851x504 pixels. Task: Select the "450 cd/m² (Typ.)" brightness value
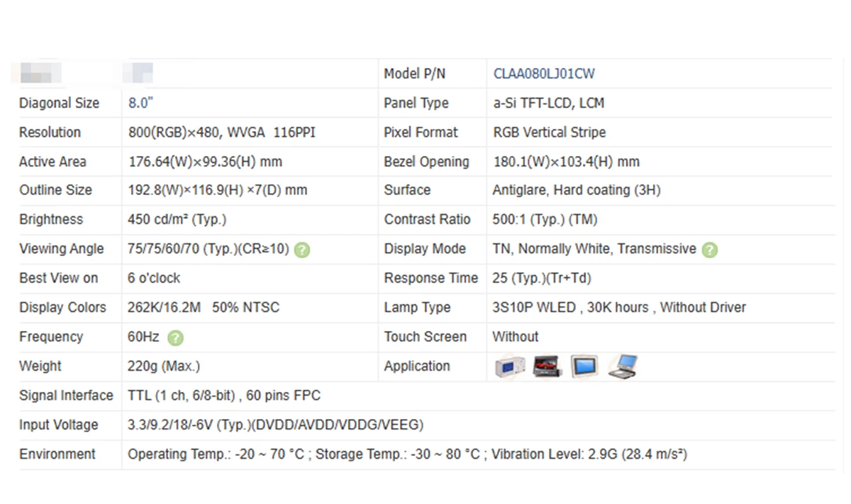coord(177,220)
